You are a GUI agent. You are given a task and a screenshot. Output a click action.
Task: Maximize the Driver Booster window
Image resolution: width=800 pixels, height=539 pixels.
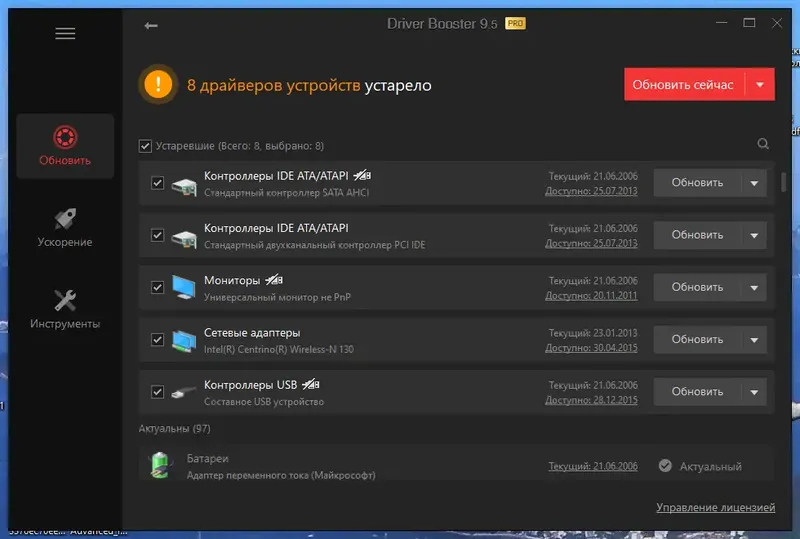click(749, 23)
